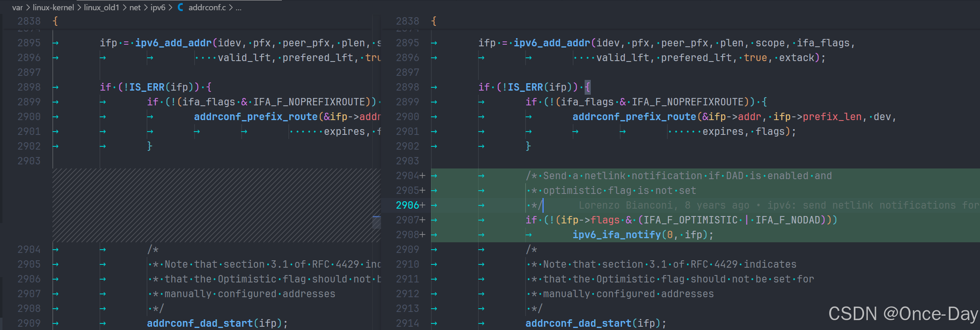The height and width of the screenshot is (330, 980).
Task: Click the sticky scroll line 2838 in right pane
Action: (x=680, y=21)
